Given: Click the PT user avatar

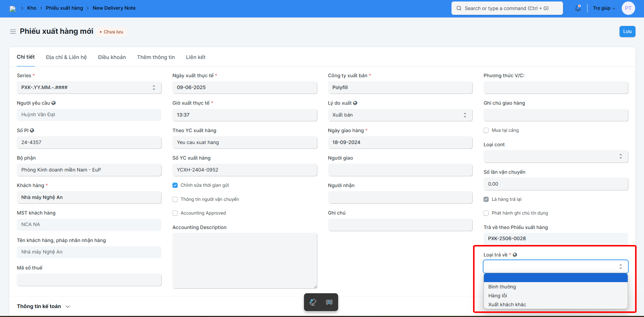Looking at the screenshot, I should [628, 8].
